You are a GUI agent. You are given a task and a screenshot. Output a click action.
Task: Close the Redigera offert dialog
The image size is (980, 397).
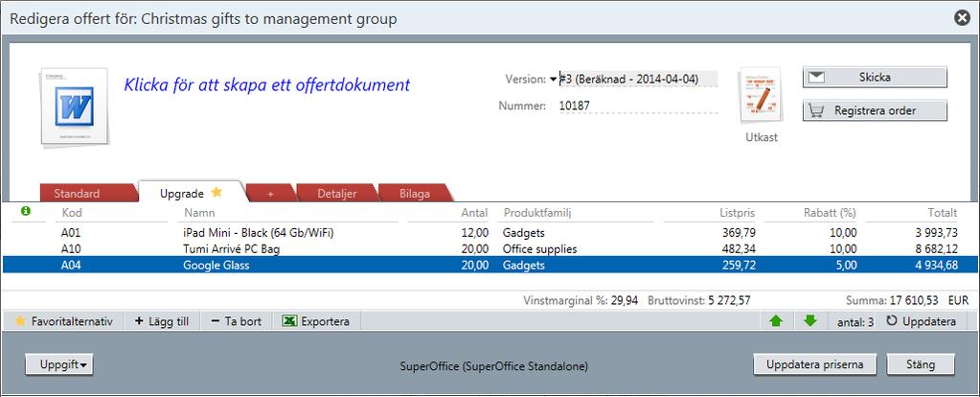(962, 19)
